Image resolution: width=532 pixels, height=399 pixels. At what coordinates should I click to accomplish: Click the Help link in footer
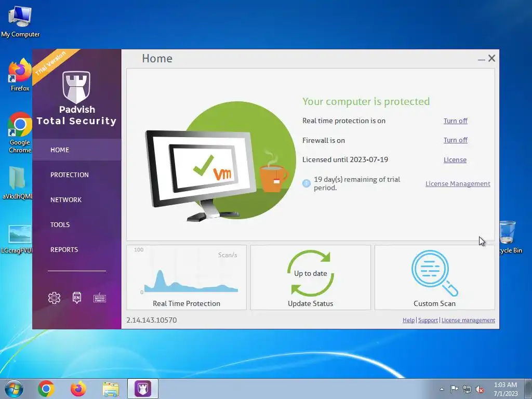tap(408, 320)
